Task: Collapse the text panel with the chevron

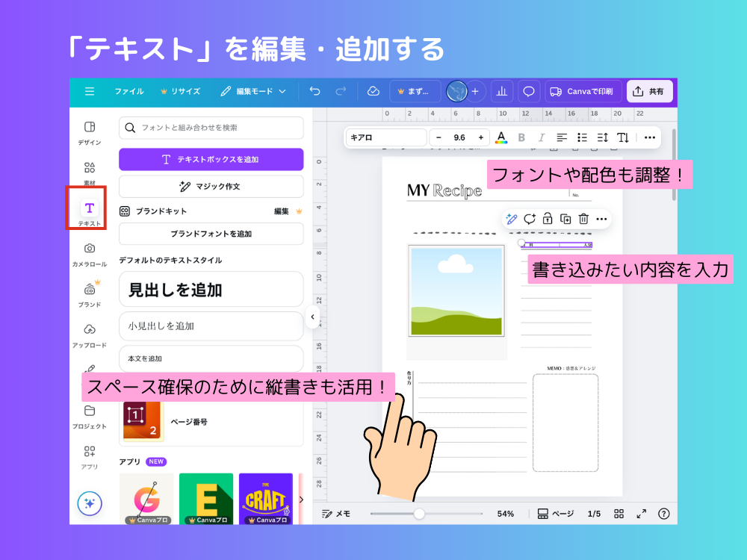Action: 312,317
